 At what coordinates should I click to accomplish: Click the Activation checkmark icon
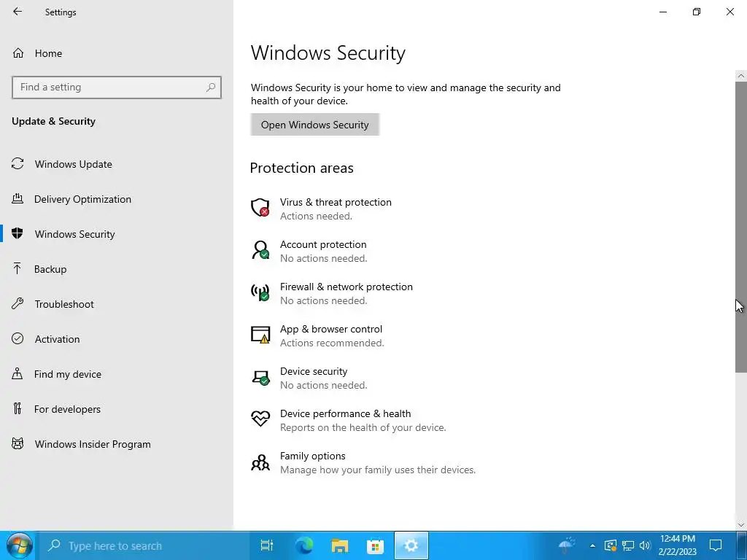18,338
